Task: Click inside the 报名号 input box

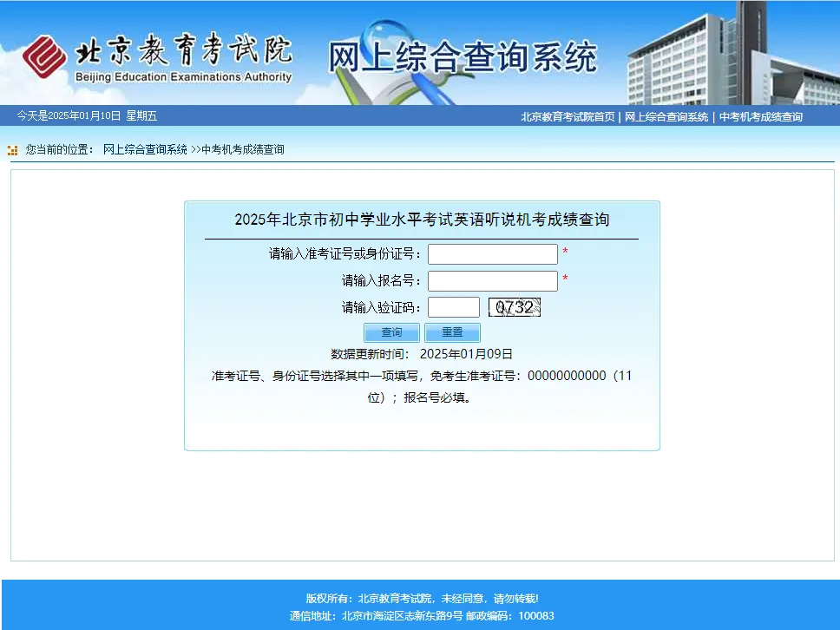Action: point(492,280)
